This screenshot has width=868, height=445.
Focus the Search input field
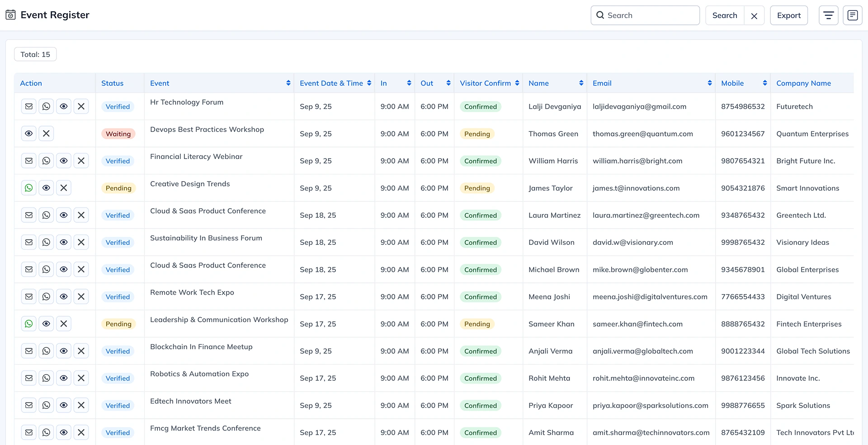(651, 15)
